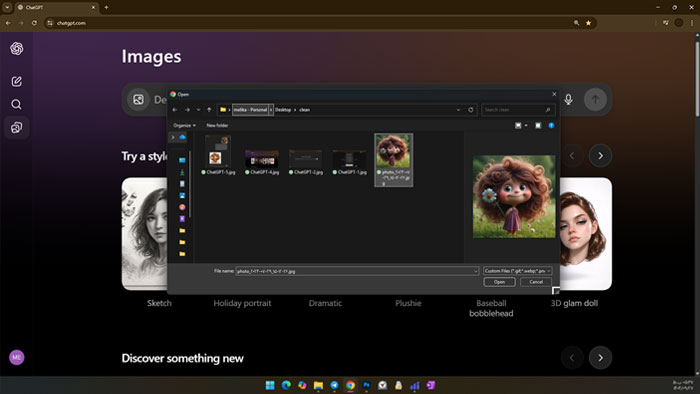Bookmark this page with star icon

pos(588,23)
